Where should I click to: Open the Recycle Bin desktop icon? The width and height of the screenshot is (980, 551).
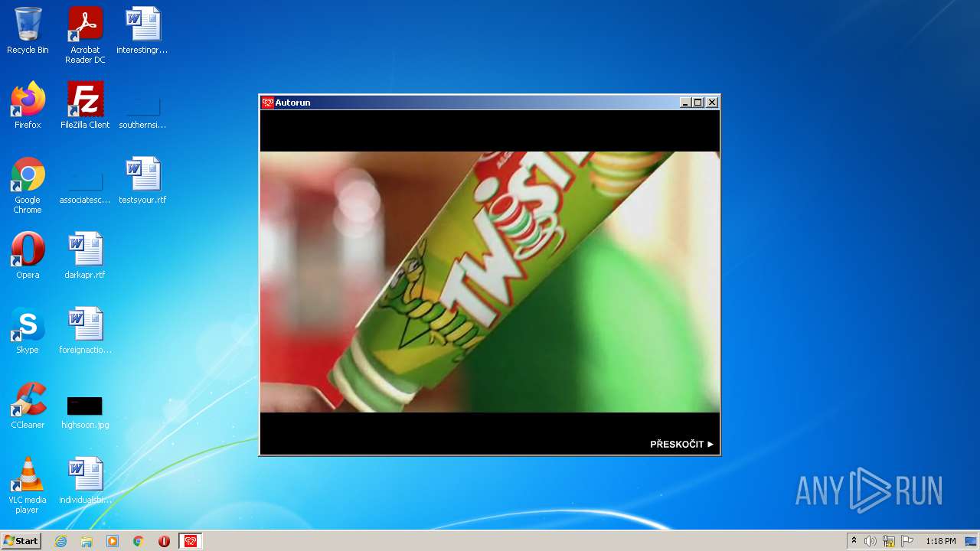(x=28, y=31)
